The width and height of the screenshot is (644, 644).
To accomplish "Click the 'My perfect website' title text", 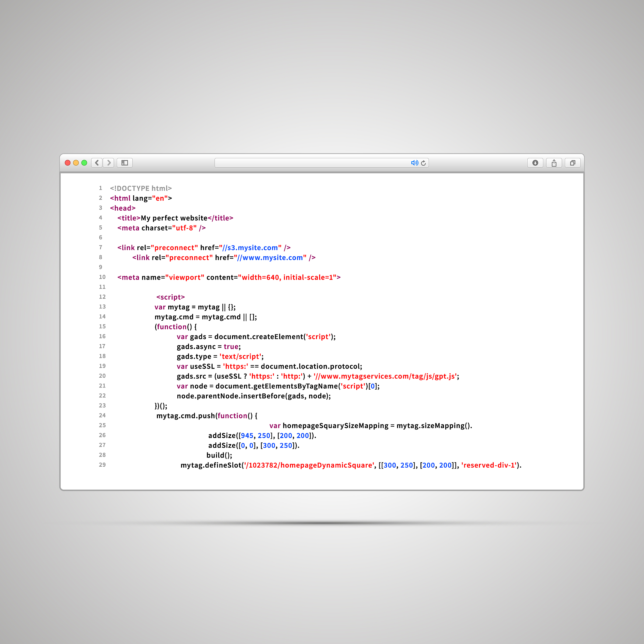I will tap(174, 218).
